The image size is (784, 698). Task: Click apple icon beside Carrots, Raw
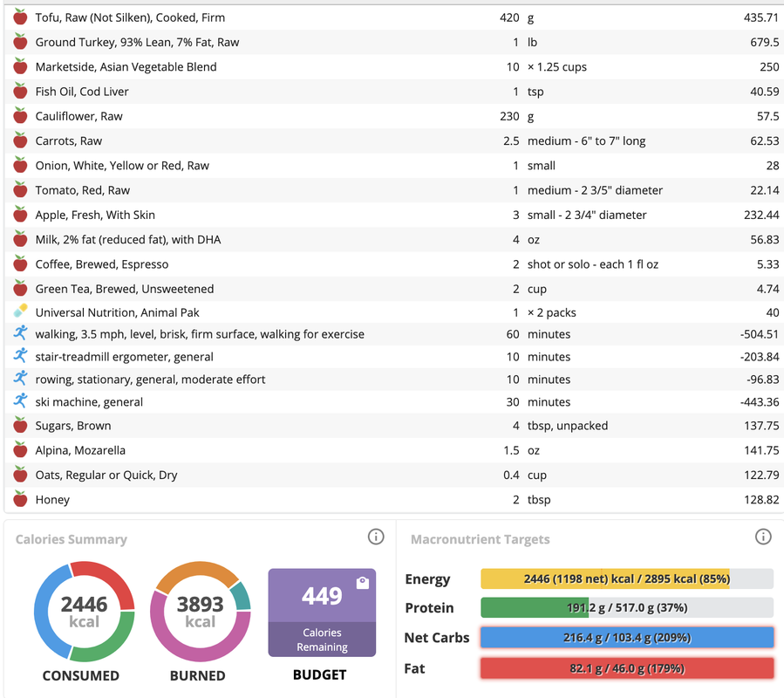pyautogui.click(x=20, y=140)
